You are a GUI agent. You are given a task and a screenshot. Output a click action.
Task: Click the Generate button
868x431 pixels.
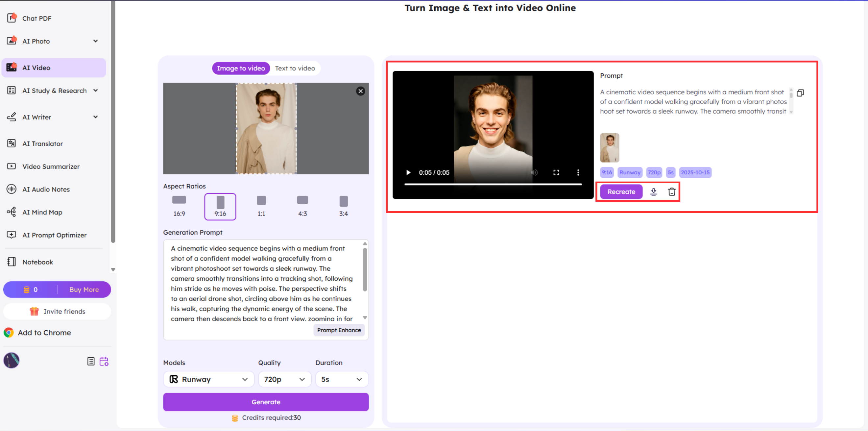click(x=266, y=402)
